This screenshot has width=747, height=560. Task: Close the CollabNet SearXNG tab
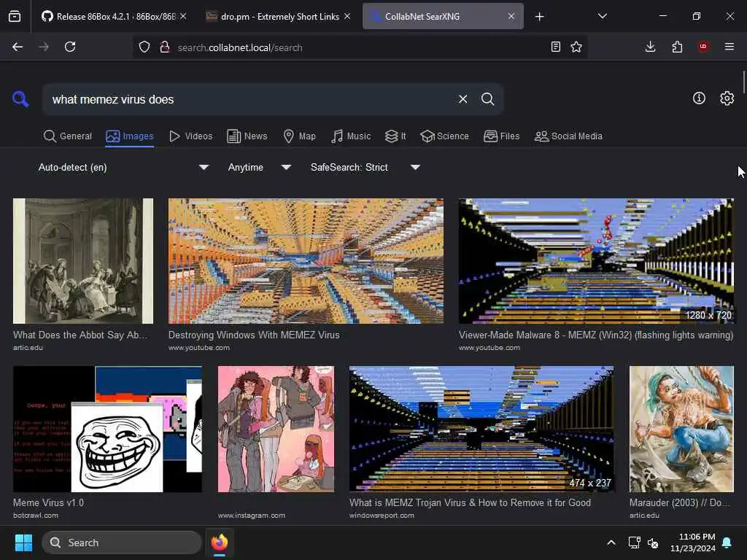coord(511,16)
